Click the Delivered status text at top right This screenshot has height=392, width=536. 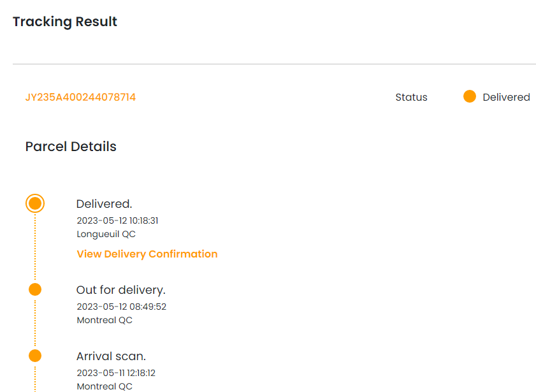point(506,98)
